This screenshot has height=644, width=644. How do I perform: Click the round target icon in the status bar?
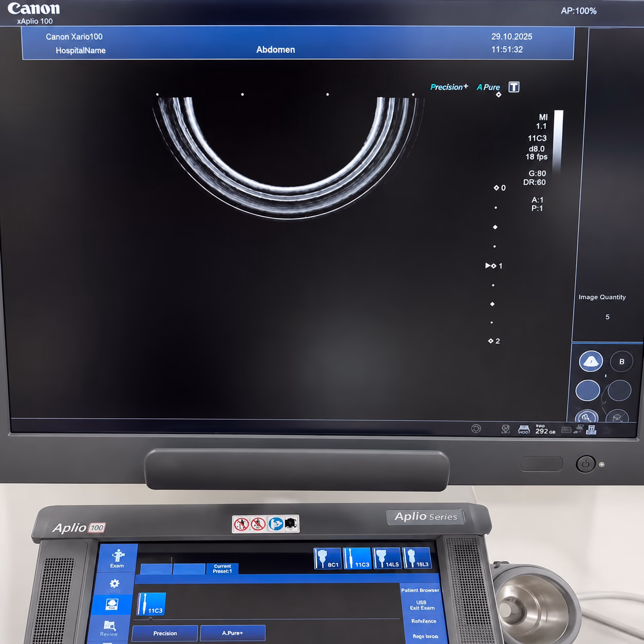[x=476, y=429]
